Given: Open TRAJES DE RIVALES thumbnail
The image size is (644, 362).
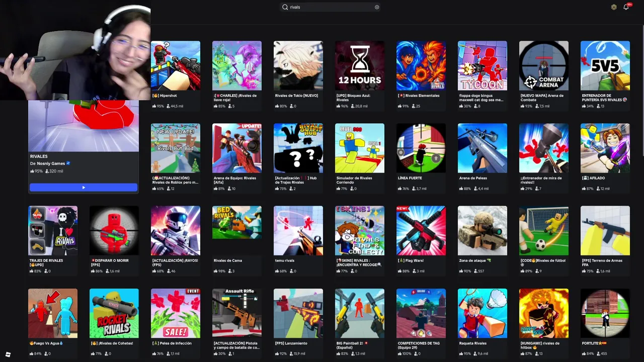Looking at the screenshot, I should click(53, 231).
